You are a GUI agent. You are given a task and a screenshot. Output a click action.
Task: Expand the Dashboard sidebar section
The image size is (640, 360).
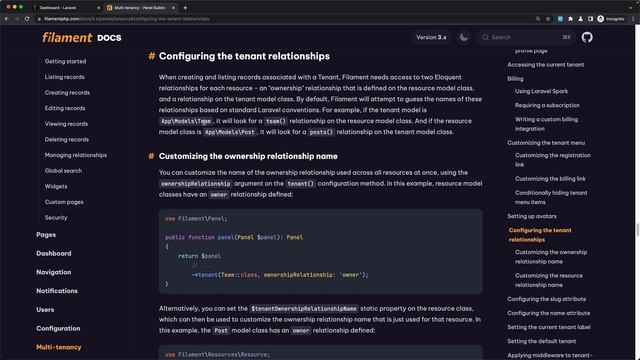[x=53, y=253]
